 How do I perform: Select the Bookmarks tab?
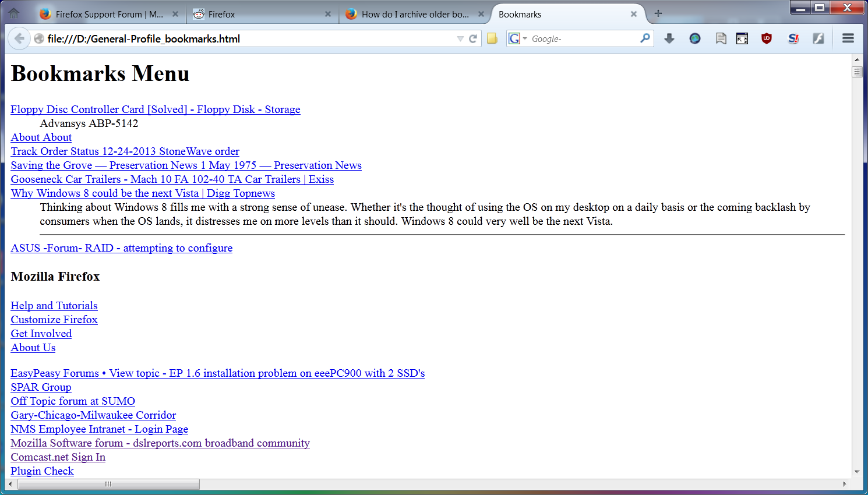tap(568, 14)
